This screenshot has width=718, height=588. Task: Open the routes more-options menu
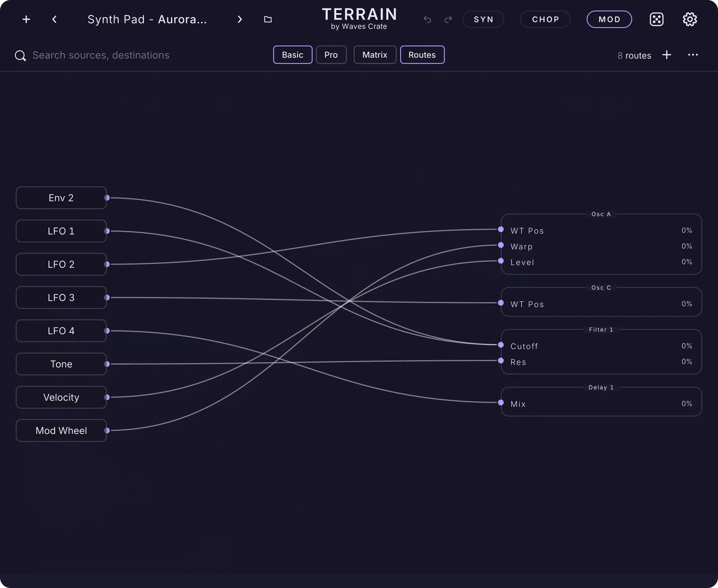click(693, 55)
